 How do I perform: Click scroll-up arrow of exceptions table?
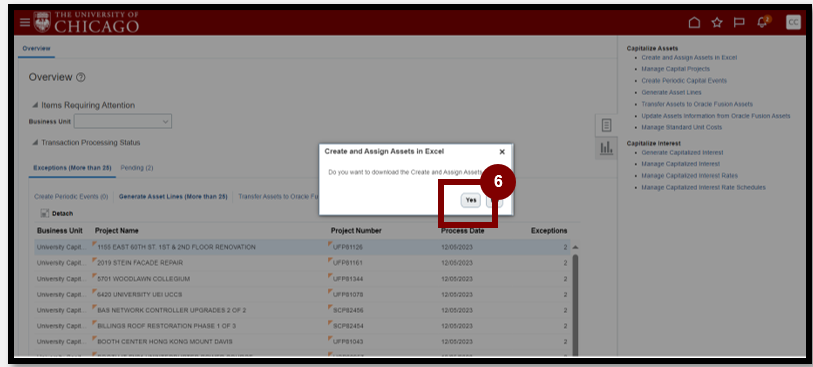point(575,247)
